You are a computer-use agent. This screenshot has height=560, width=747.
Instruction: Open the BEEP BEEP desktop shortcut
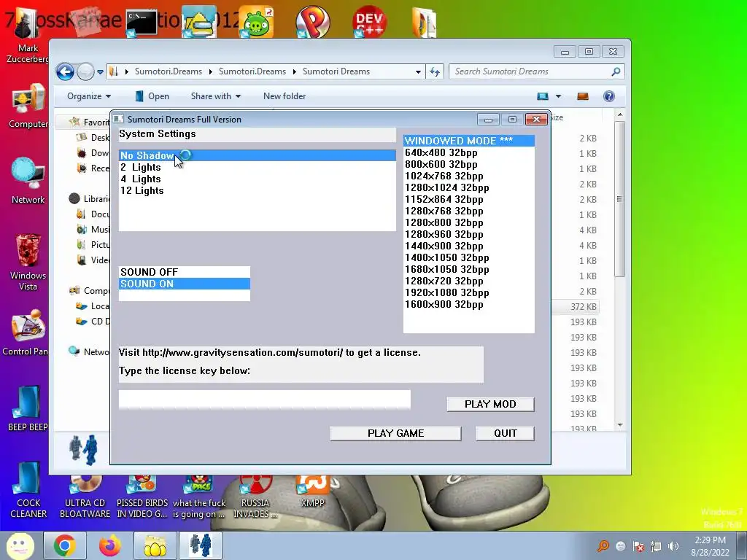pos(27,408)
